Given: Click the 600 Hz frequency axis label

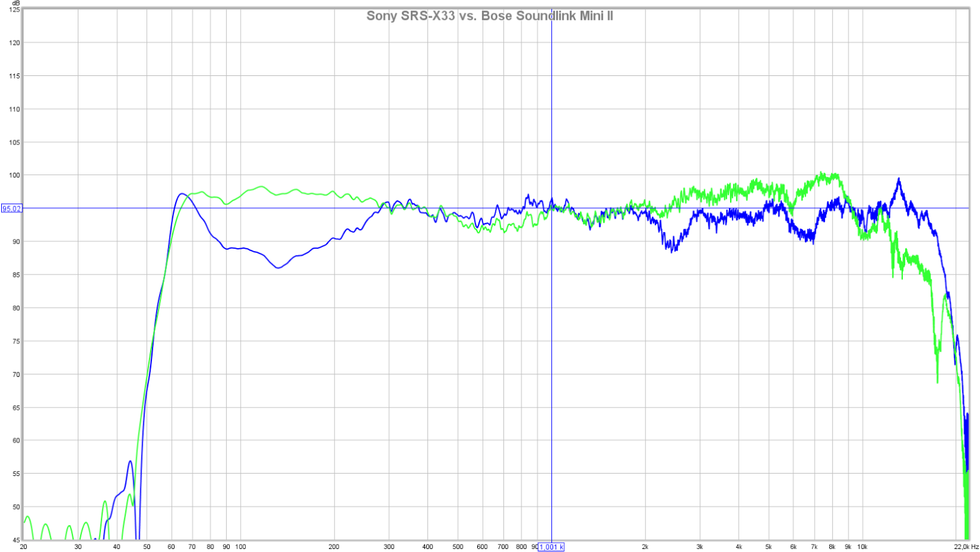Looking at the screenshot, I should click(482, 546).
